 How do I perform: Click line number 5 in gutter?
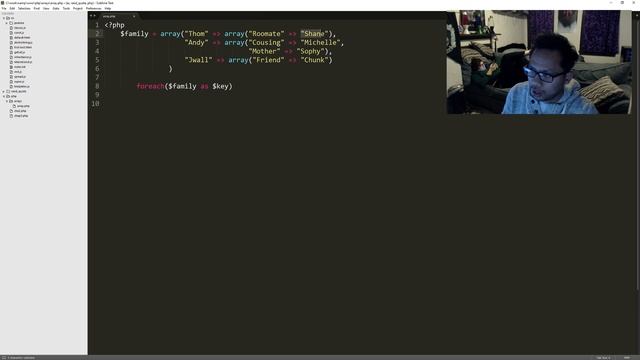pos(97,60)
